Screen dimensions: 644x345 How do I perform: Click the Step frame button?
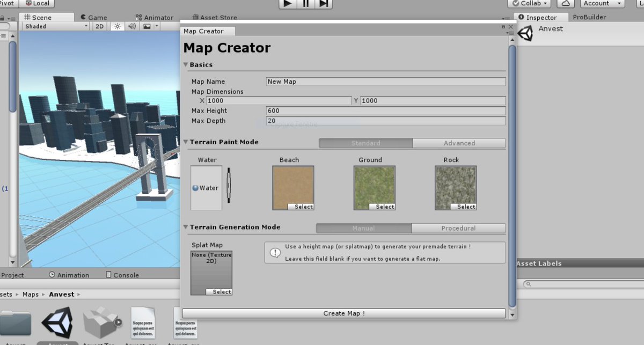click(323, 3)
